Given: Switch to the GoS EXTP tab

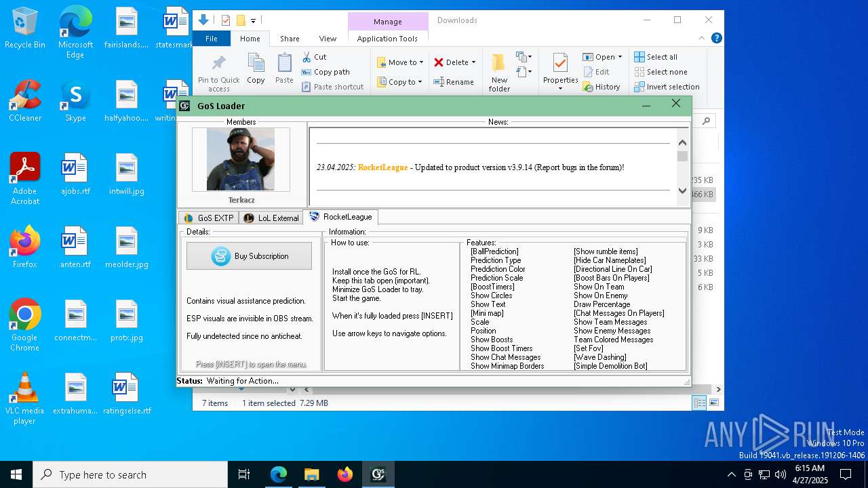Looking at the screenshot, I should coord(208,218).
